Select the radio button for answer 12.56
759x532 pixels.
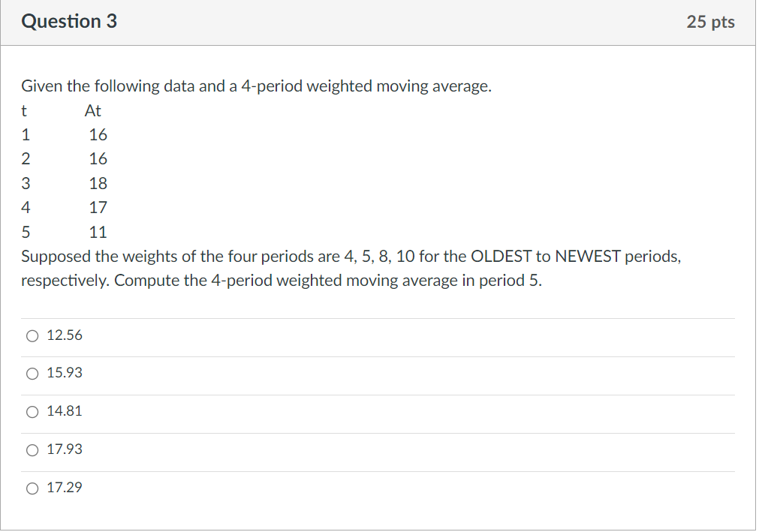pos(32,336)
